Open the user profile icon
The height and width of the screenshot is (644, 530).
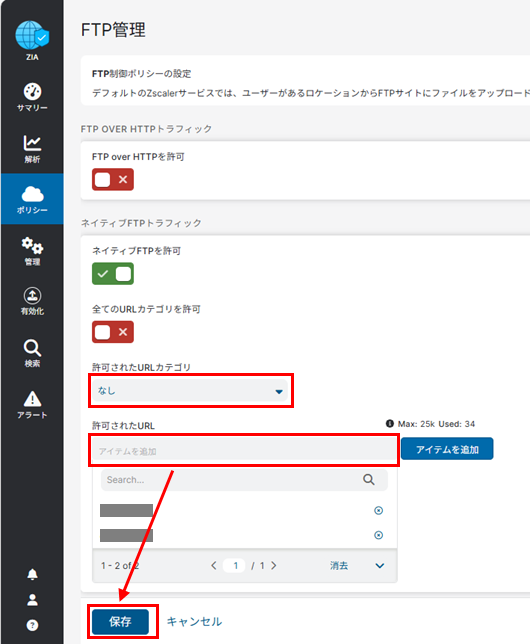pyautogui.click(x=32, y=600)
